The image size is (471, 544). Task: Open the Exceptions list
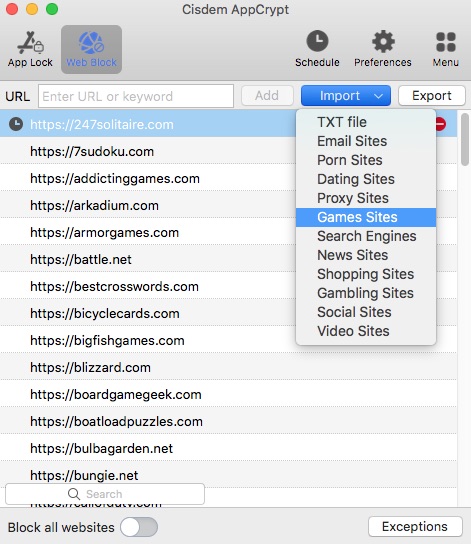pyautogui.click(x=415, y=527)
